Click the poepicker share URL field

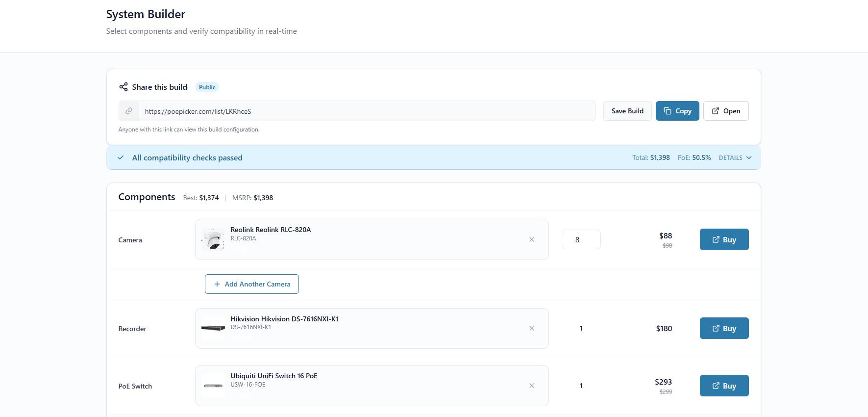click(x=367, y=111)
